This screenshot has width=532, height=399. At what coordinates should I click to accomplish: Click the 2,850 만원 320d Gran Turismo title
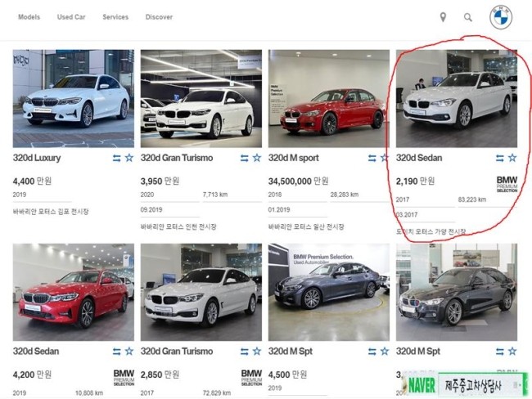click(177, 352)
